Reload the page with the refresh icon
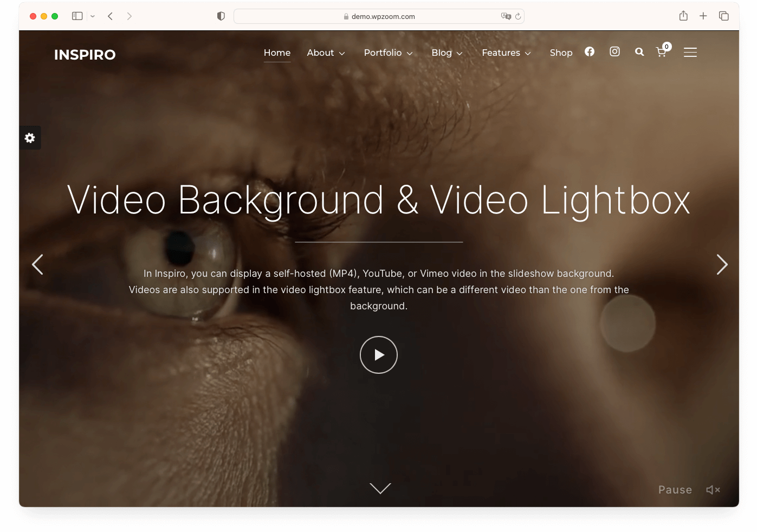 click(518, 17)
